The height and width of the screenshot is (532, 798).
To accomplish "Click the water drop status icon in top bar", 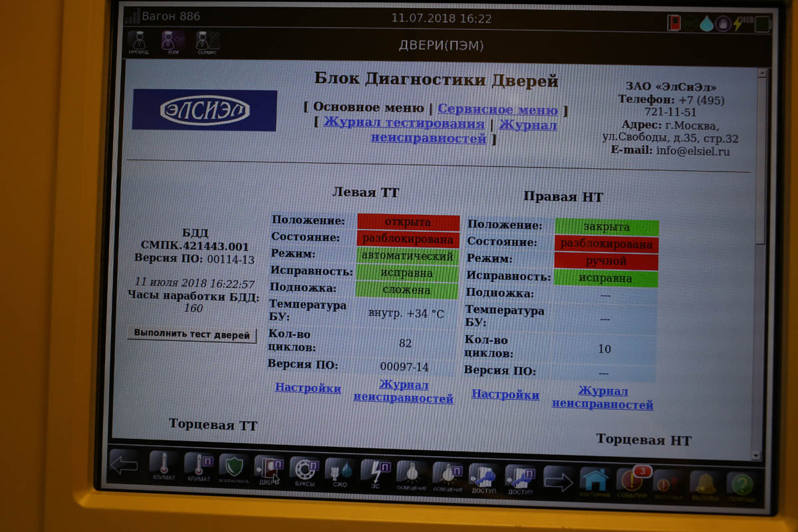I will 708,23.
